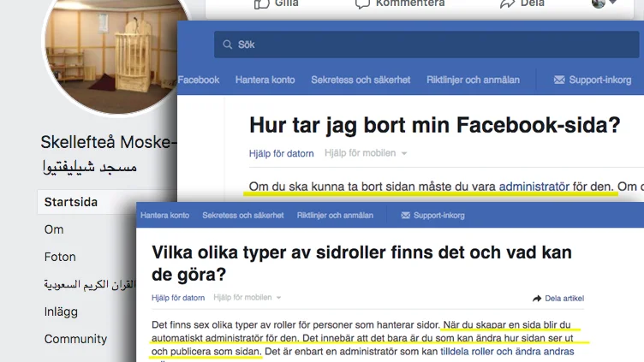644x362 pixels.
Task: Click the Dela share arrow icon
Action: 507,3
